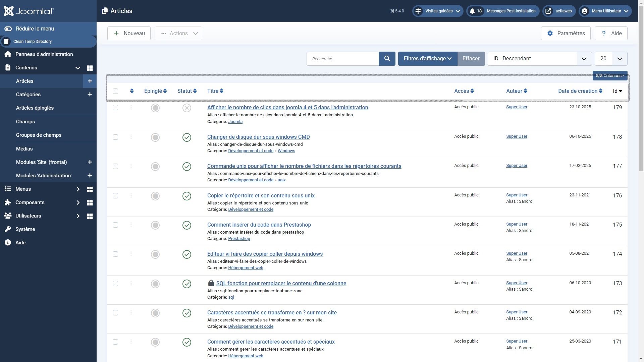Click the search magnifier icon next to Recherche
This screenshot has height=362, width=644.
click(x=387, y=58)
